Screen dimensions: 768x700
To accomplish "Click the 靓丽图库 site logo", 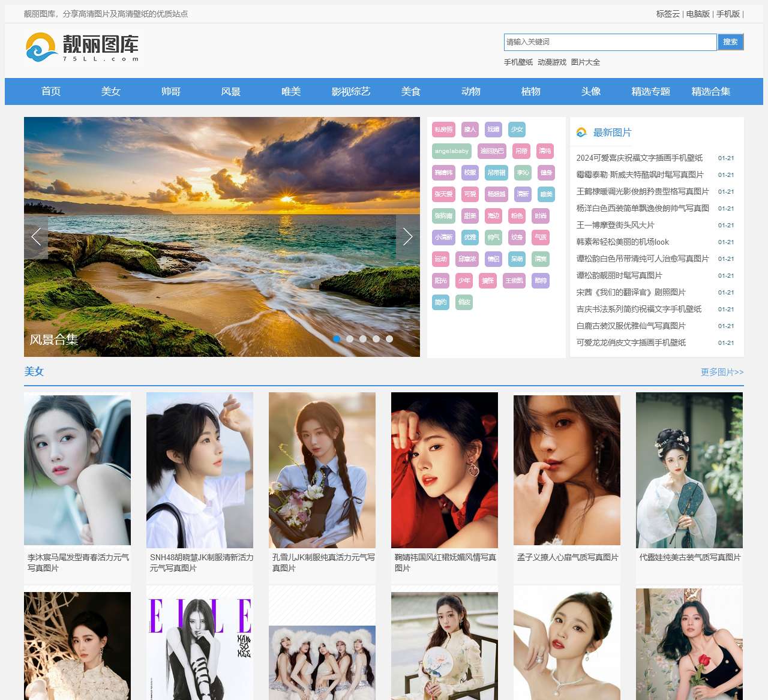I will pyautogui.click(x=82, y=48).
